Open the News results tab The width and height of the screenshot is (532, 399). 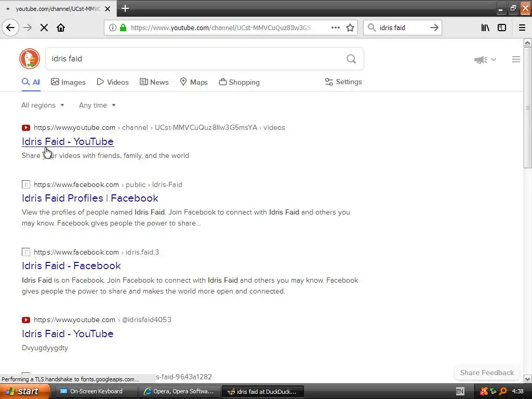click(154, 82)
